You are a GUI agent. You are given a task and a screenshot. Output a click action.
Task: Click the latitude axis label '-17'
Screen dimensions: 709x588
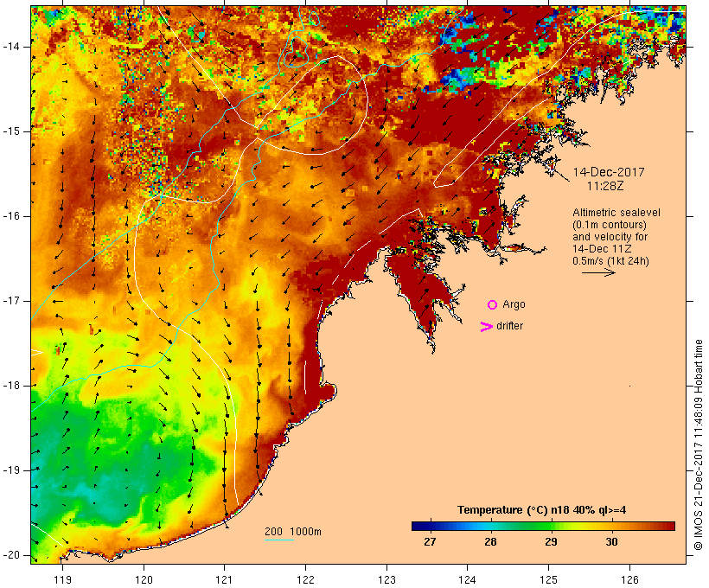11,301
